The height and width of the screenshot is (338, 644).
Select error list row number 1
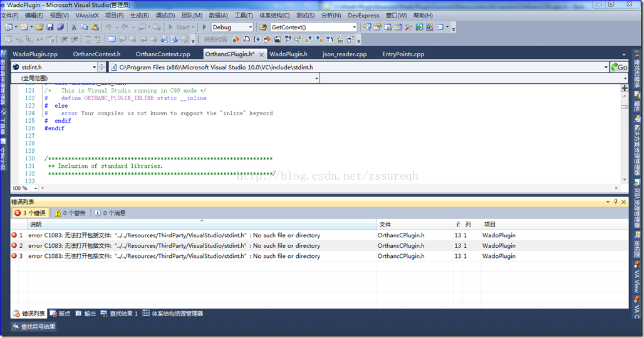pyautogui.click(x=319, y=235)
